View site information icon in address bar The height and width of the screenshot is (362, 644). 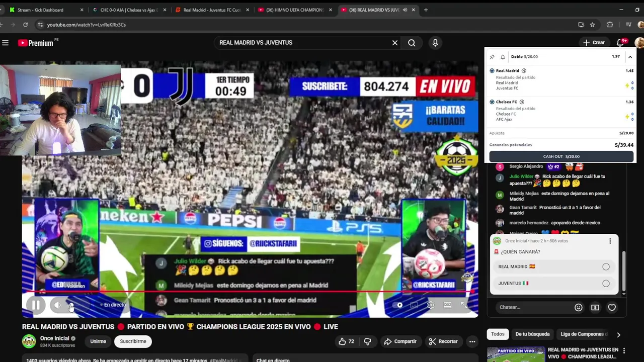click(x=40, y=25)
